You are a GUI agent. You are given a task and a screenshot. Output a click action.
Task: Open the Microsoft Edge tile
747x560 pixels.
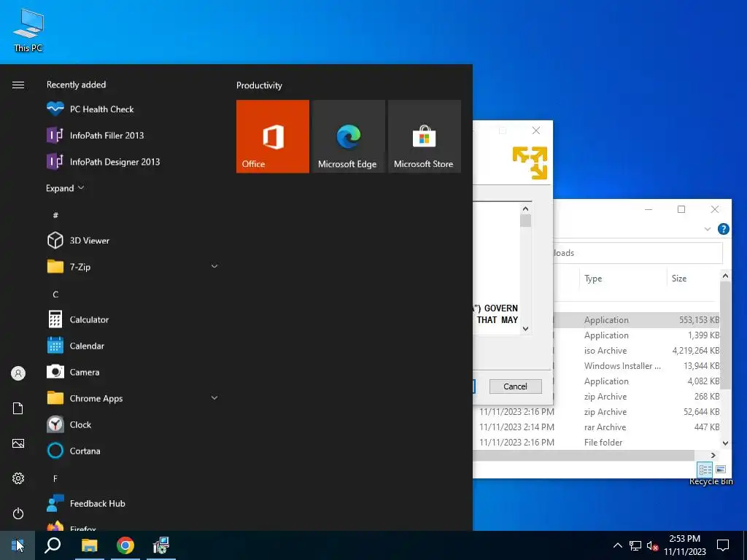point(348,136)
